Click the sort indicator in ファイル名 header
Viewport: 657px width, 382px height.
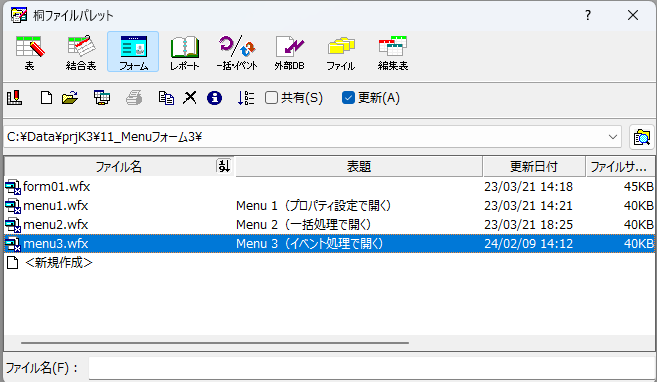point(224,166)
